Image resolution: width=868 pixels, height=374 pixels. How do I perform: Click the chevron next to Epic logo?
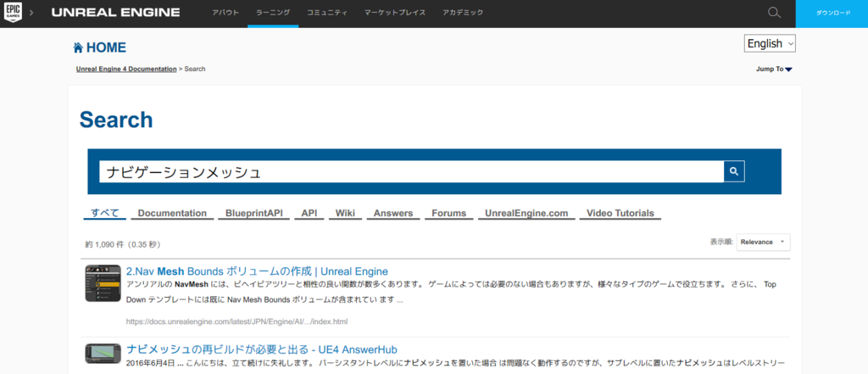pos(31,12)
